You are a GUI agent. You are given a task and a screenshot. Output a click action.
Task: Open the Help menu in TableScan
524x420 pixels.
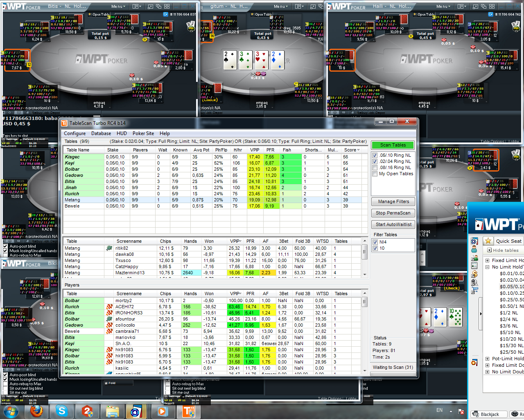point(165,133)
